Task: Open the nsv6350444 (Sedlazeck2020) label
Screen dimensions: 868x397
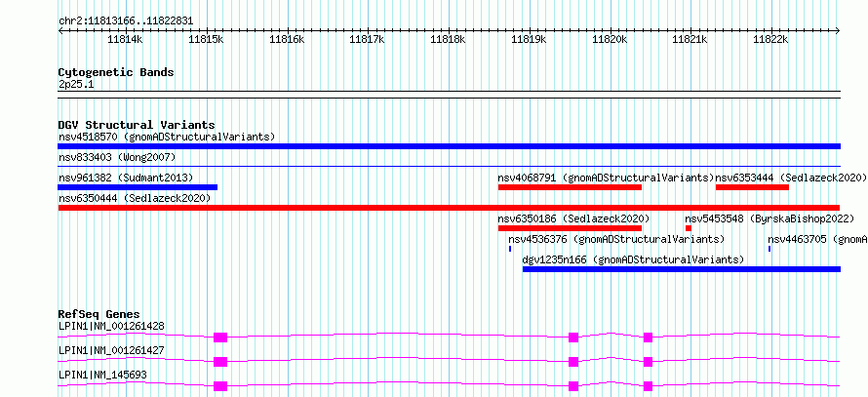Action: 135,198
